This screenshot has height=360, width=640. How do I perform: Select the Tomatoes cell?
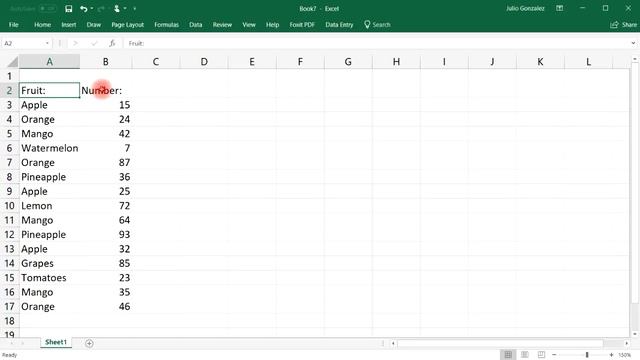49,278
